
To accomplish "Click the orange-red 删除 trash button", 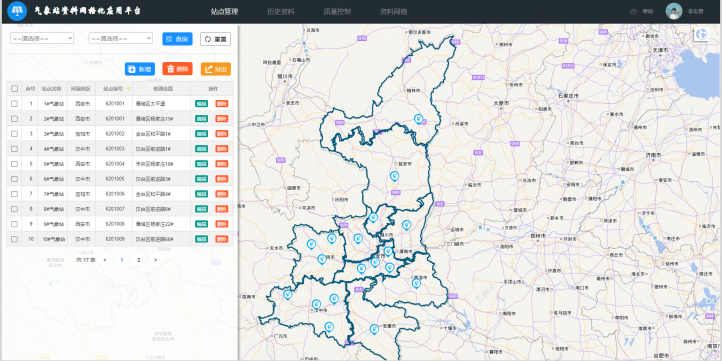I will coord(177,69).
